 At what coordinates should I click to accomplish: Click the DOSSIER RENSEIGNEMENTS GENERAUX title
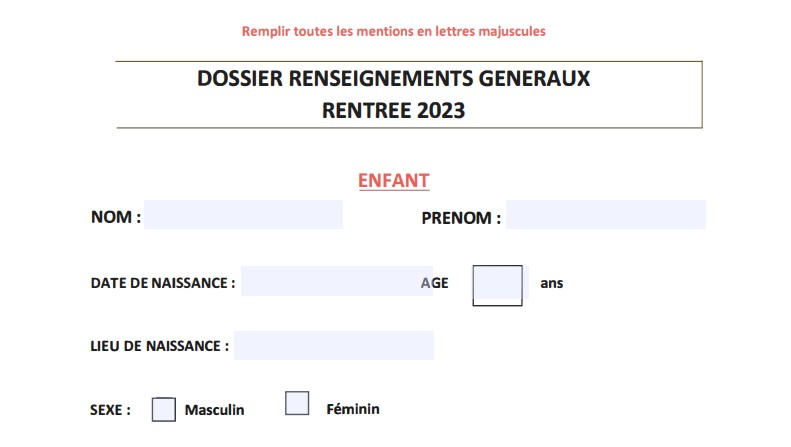click(x=393, y=79)
